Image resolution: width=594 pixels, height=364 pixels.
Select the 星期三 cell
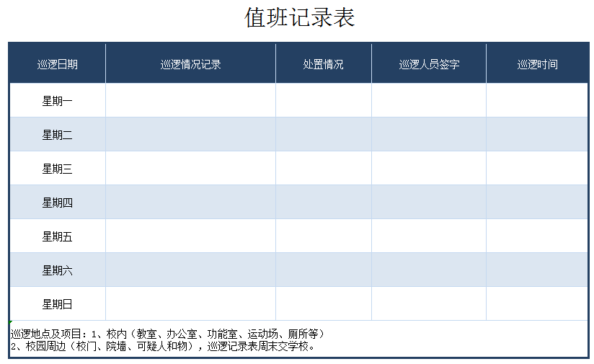coord(58,169)
